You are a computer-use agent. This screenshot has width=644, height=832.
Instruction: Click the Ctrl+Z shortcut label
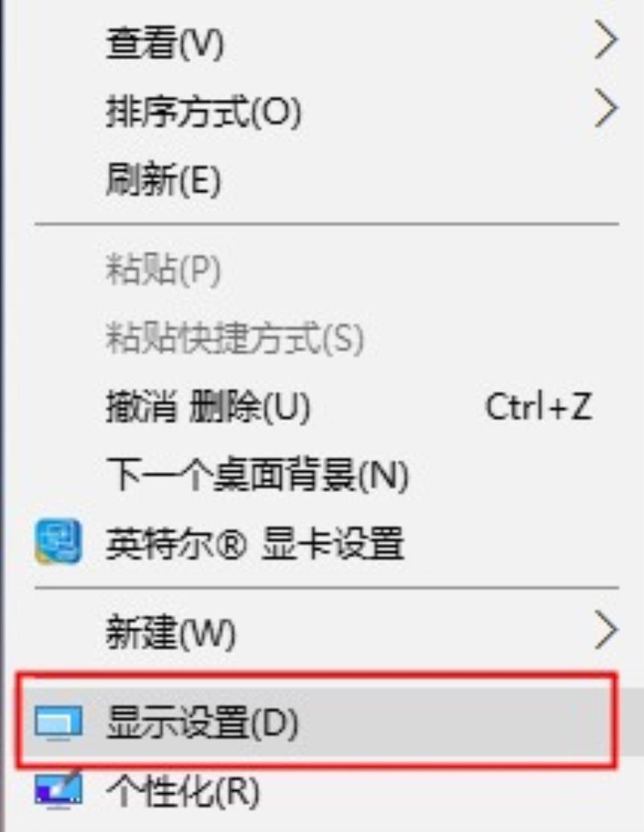[x=539, y=407]
